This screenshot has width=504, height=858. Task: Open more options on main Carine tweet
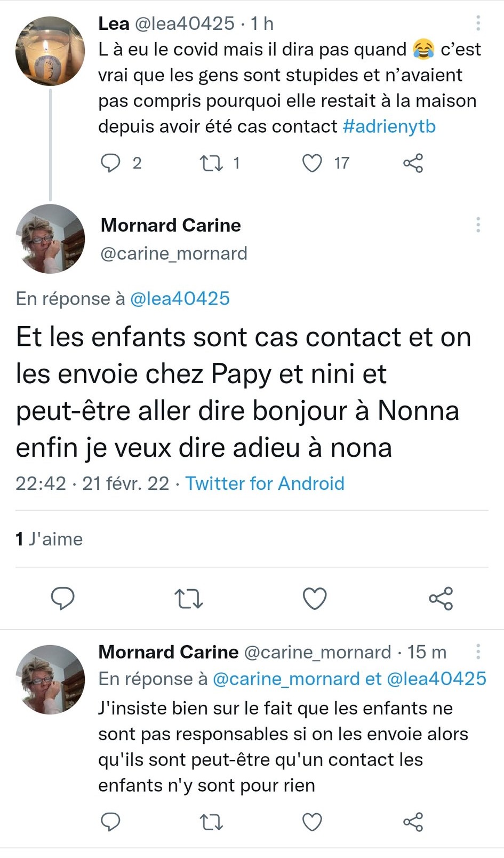(478, 225)
